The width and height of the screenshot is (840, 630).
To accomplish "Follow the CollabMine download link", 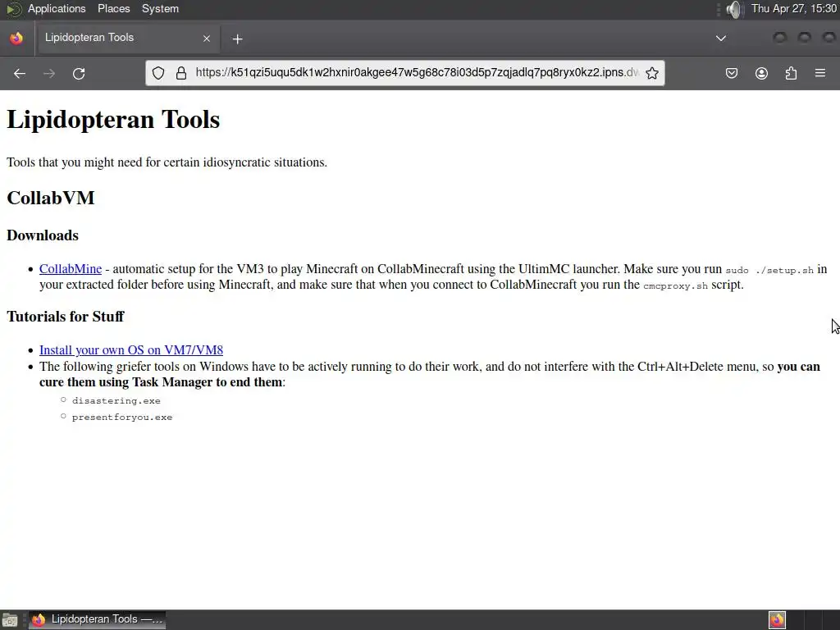I will click(71, 269).
